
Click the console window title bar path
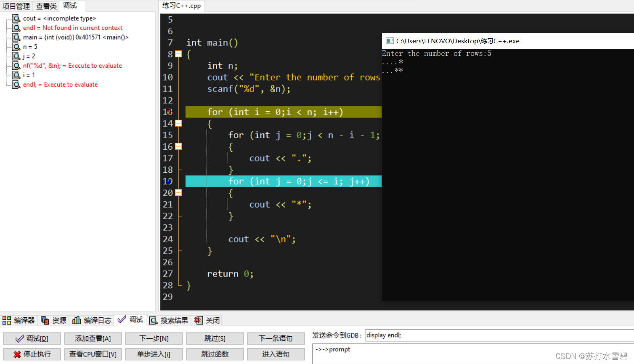coord(458,41)
